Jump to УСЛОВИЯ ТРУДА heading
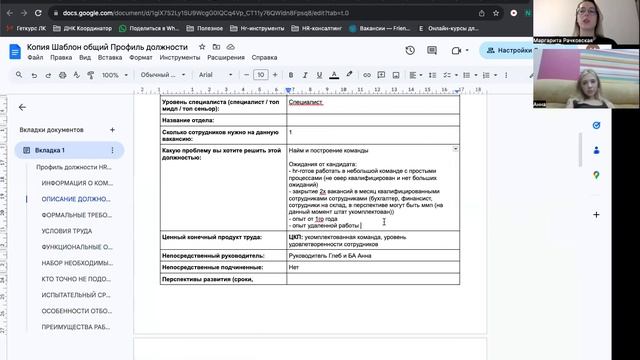 coord(67,231)
